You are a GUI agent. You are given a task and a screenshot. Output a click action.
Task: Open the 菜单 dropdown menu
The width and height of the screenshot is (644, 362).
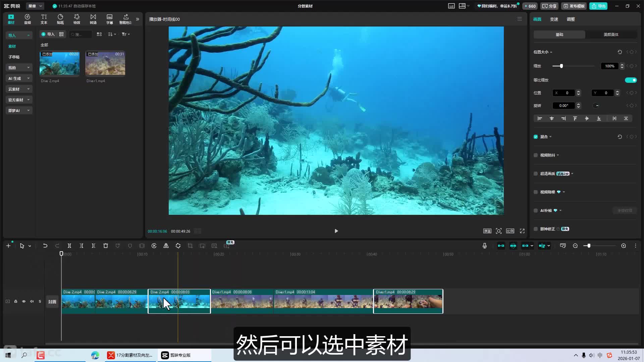pos(35,6)
